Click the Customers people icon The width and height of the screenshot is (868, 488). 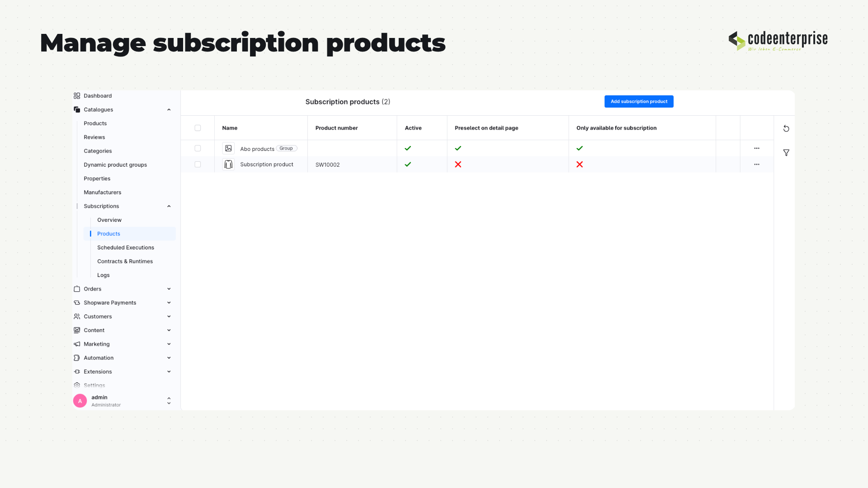click(x=77, y=316)
